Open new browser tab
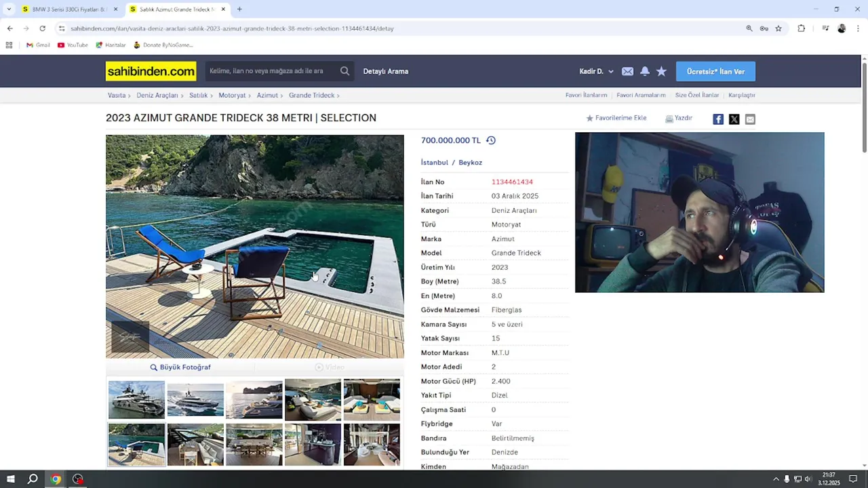Image resolution: width=868 pixels, height=488 pixels. tap(239, 9)
